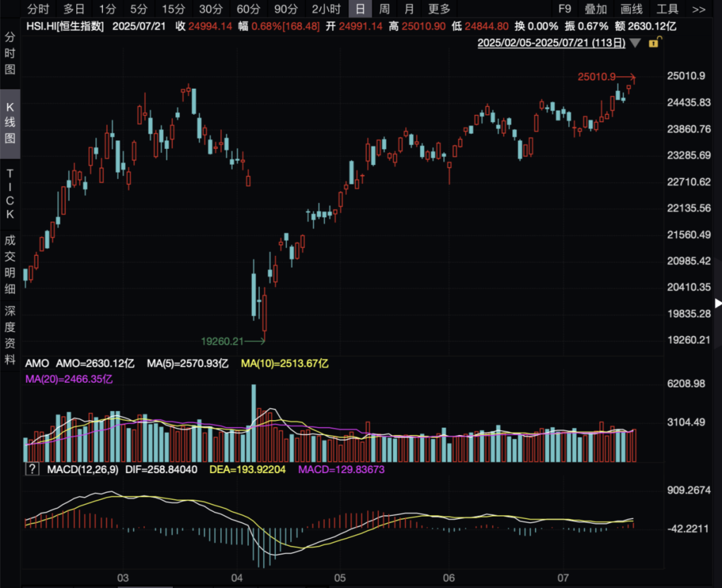Open the 画线 drawing tools
Screen dimensions: 722x588
point(631,9)
